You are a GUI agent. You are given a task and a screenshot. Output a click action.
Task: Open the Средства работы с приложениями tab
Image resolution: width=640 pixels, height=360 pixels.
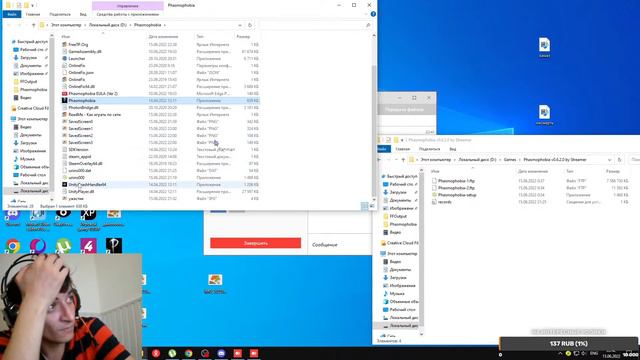[128, 14]
